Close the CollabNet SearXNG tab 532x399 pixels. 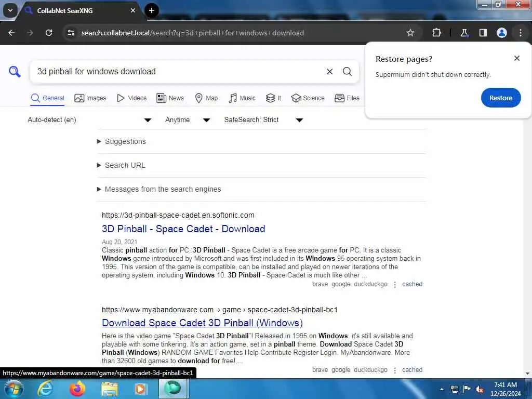pyautogui.click(x=133, y=10)
